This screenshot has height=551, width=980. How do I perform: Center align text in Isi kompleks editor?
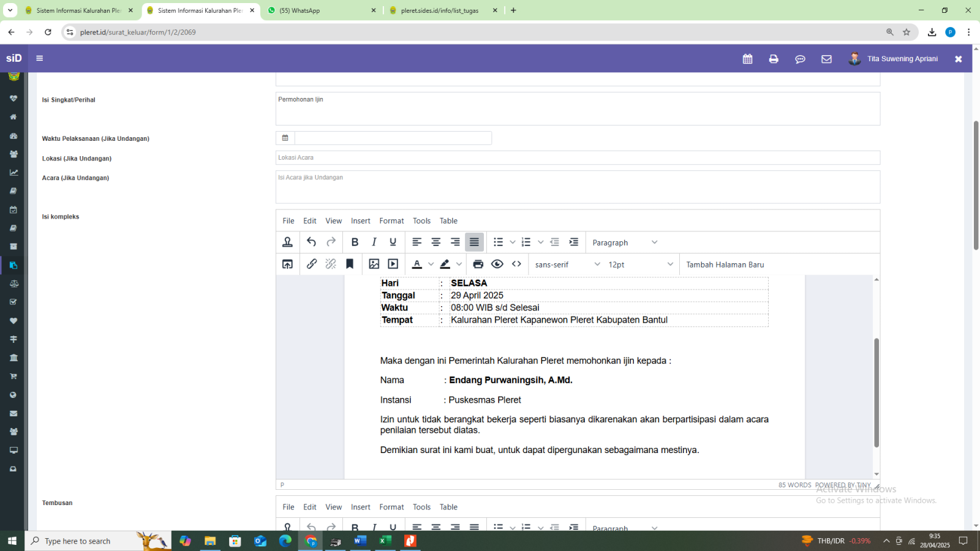436,242
